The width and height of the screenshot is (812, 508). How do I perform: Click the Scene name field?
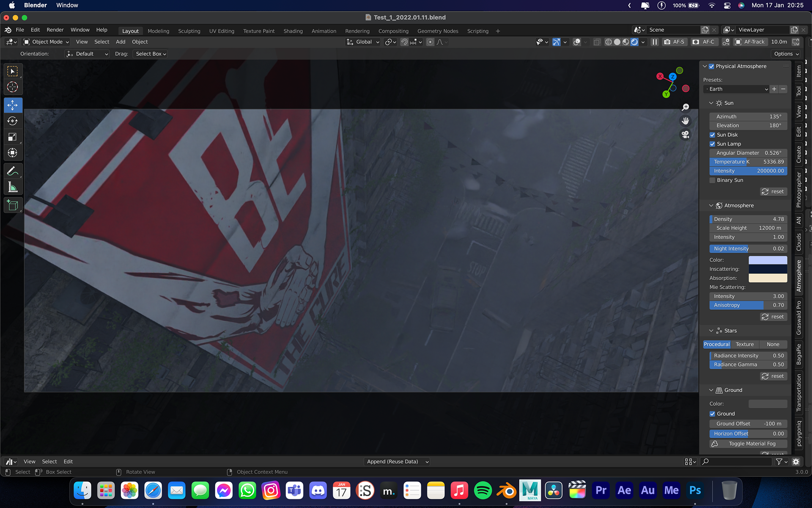(673, 30)
